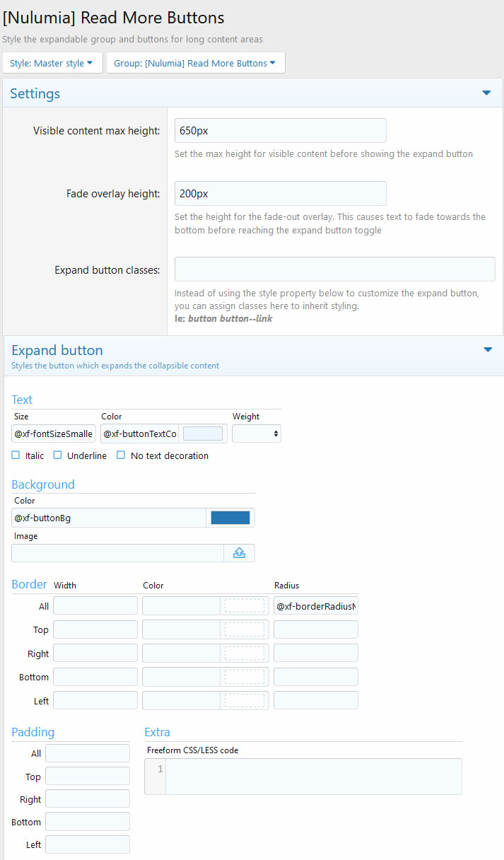Click the Fade overlay height field
The image size is (504, 860).
click(x=280, y=194)
